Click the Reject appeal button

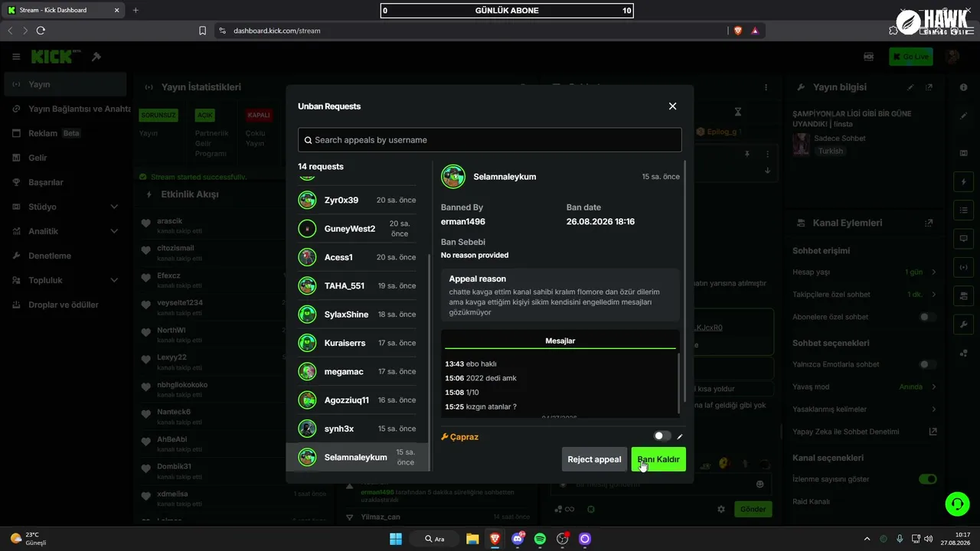point(594,459)
